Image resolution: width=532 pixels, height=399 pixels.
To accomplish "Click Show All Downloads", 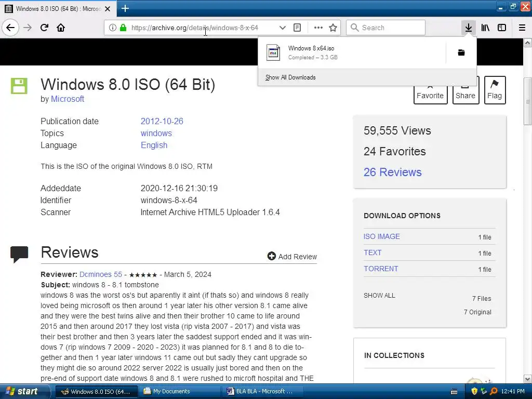I will pos(290,77).
